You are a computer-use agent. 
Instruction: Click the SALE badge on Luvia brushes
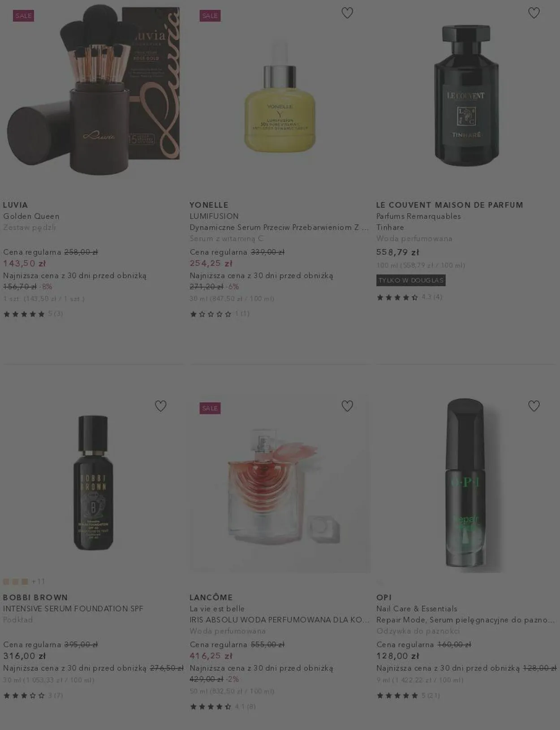23,16
